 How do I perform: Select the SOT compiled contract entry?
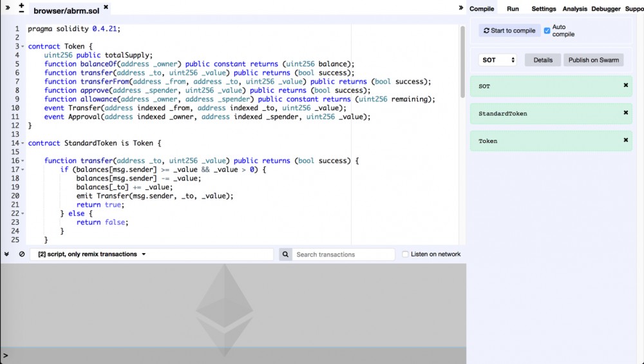(x=551, y=86)
